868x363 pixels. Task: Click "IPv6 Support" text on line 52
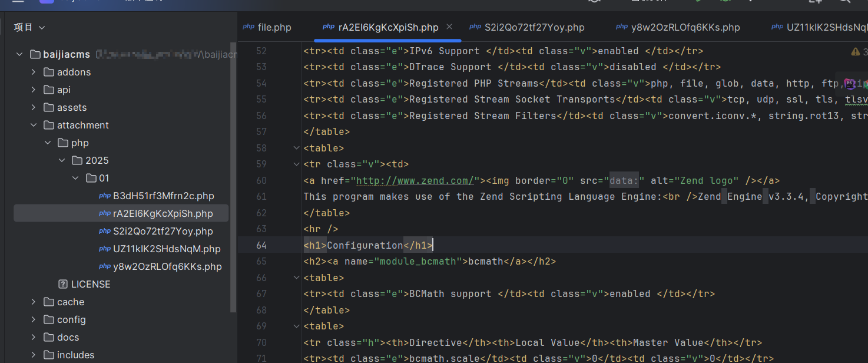point(445,51)
